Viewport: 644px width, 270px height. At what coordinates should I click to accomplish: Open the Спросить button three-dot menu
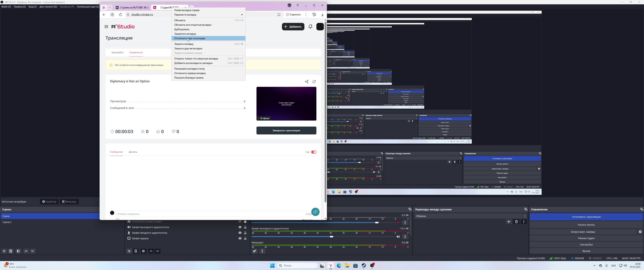pos(306,14)
